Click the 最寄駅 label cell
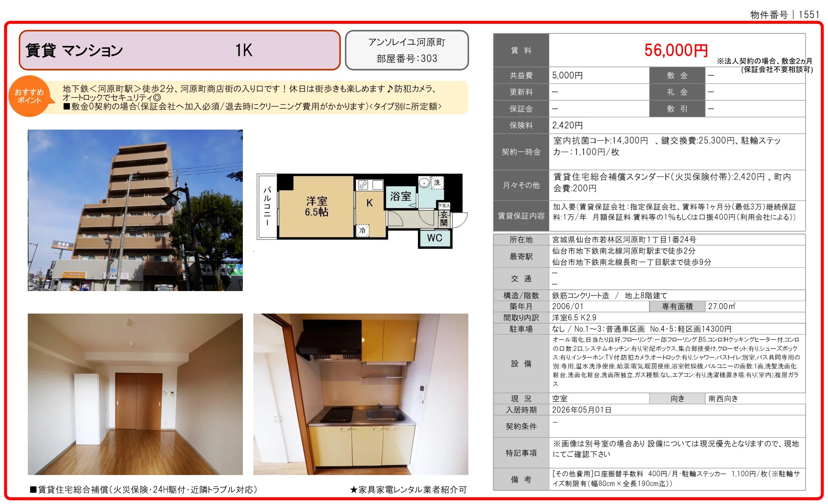 pyautogui.click(x=521, y=256)
